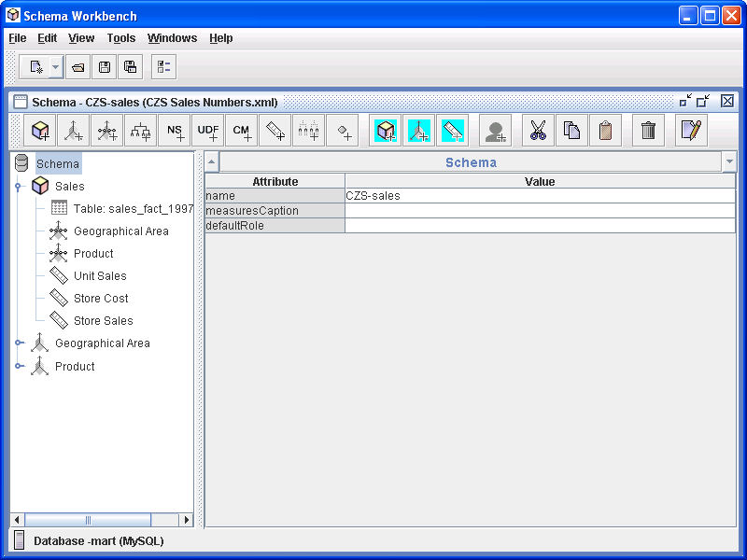Click the Schema Workbench cube application icon

pos(13,15)
